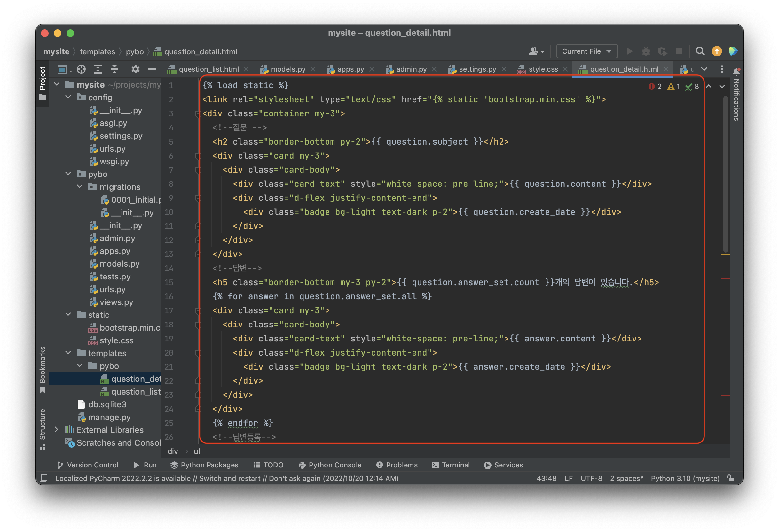The image size is (779, 532).
Task: Switch to the models.py editor tab
Action: [x=287, y=69]
